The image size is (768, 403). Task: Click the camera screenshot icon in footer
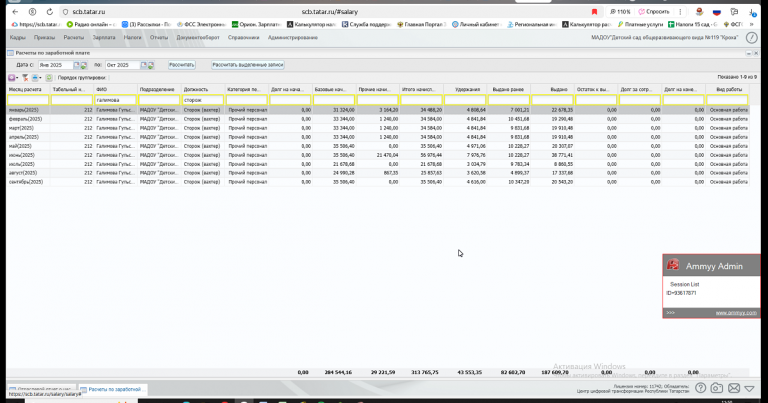[717, 388]
